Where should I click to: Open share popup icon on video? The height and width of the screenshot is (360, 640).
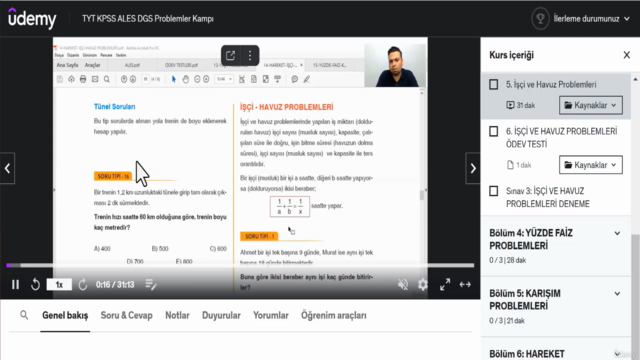point(230,55)
